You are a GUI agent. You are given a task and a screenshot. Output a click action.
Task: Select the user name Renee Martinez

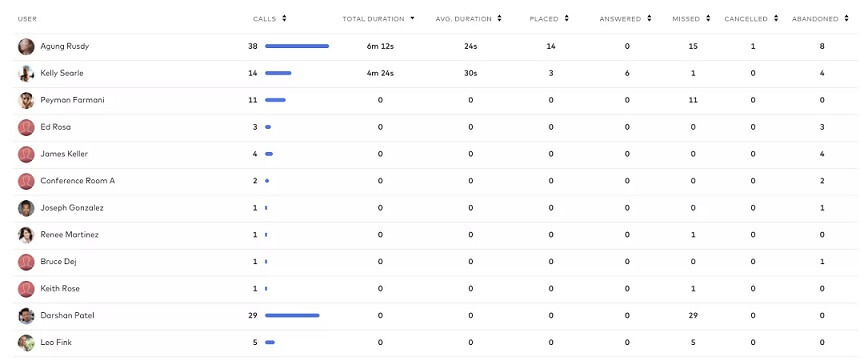pos(70,234)
